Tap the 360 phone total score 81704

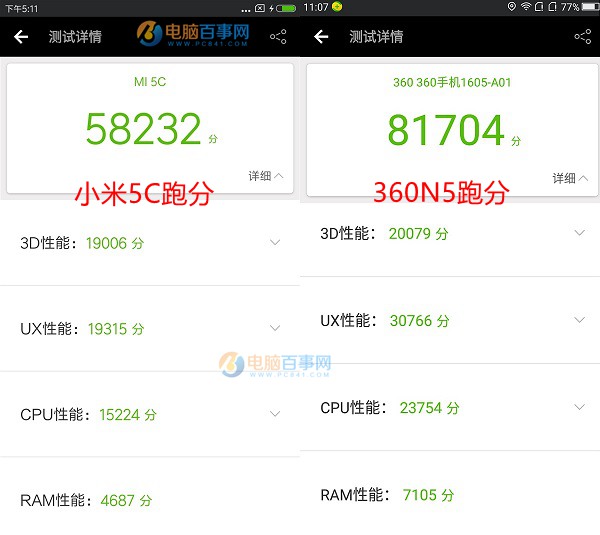click(x=446, y=131)
